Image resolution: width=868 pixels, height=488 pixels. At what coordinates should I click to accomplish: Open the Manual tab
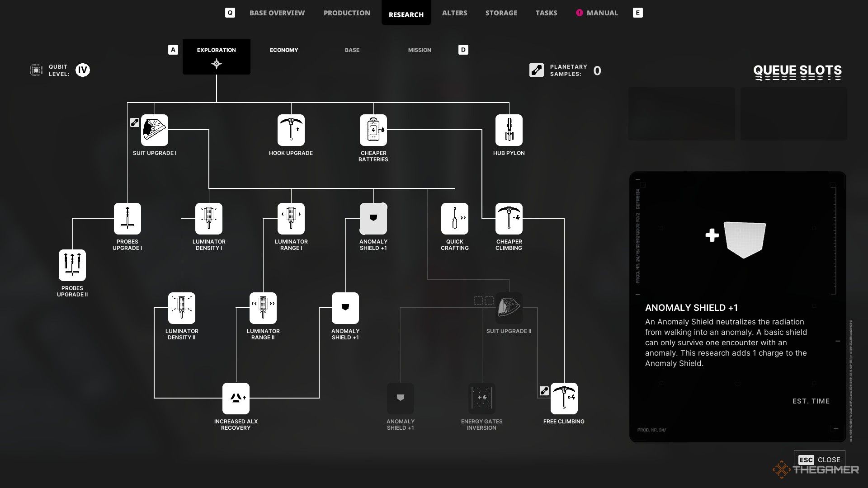tap(597, 13)
